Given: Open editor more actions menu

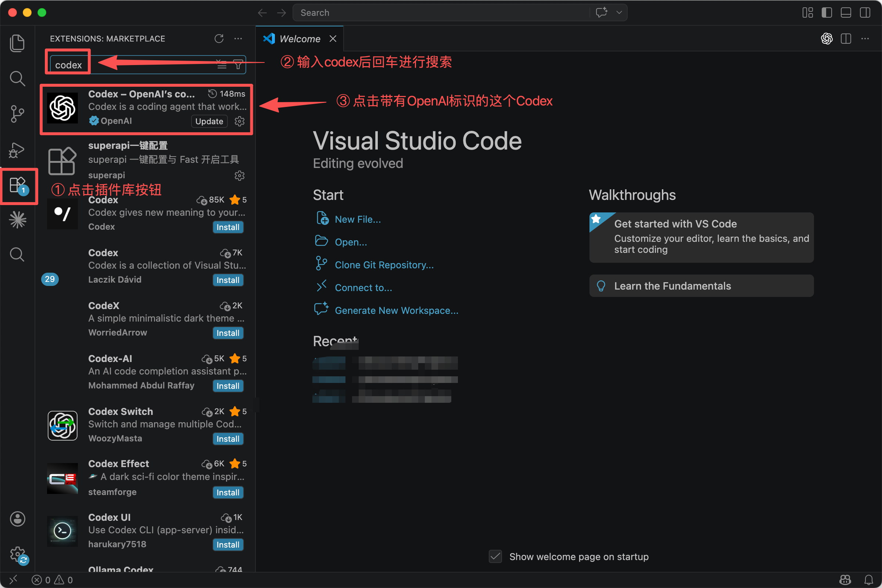Looking at the screenshot, I should [x=865, y=39].
